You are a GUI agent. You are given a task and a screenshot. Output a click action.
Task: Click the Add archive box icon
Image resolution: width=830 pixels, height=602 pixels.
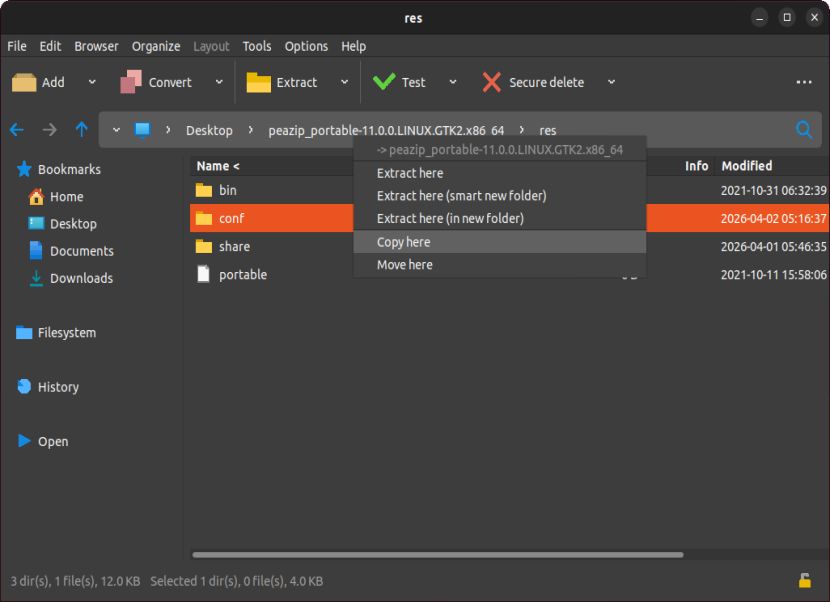pyautogui.click(x=24, y=82)
